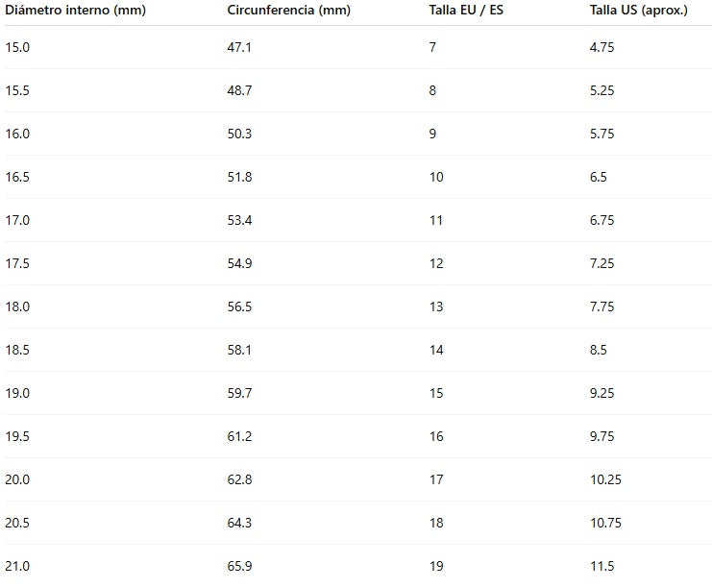Click the 'Circunferencia (mm)' column header
The width and height of the screenshot is (712, 588).
coord(289,11)
